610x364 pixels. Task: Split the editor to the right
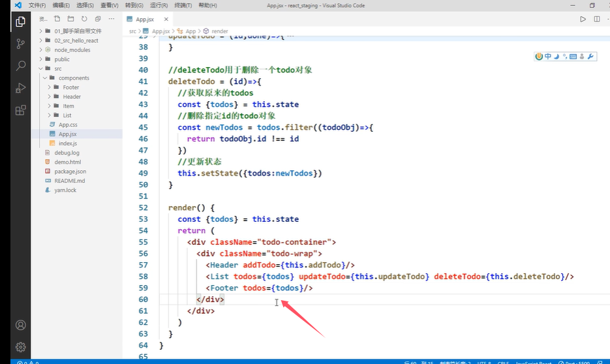(x=597, y=19)
